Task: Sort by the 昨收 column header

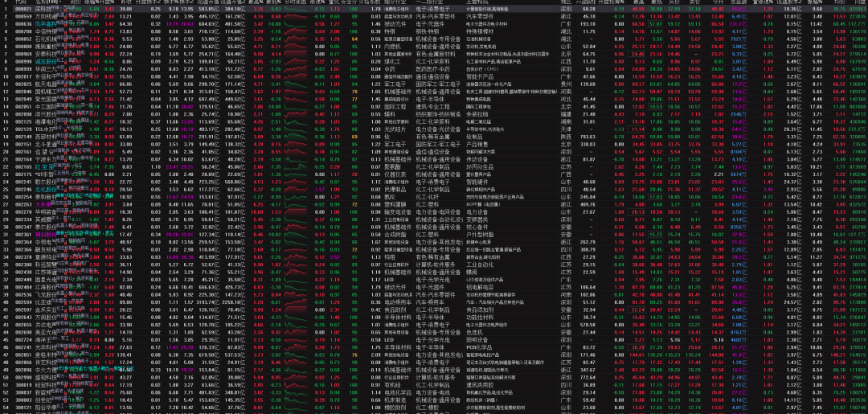Action: [x=126, y=2]
